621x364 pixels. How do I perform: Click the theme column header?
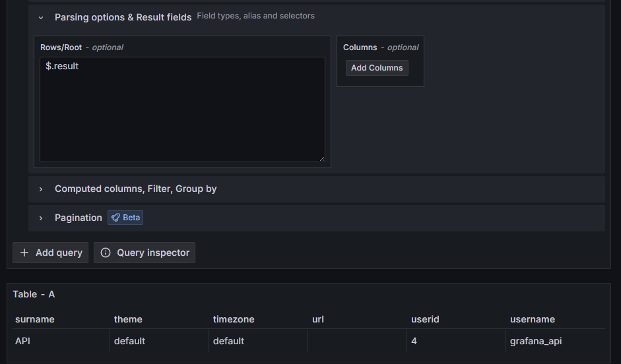click(x=128, y=319)
